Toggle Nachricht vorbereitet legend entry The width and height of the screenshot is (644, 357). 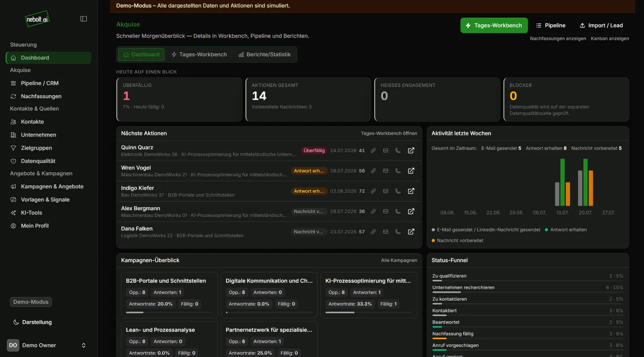[x=457, y=241]
